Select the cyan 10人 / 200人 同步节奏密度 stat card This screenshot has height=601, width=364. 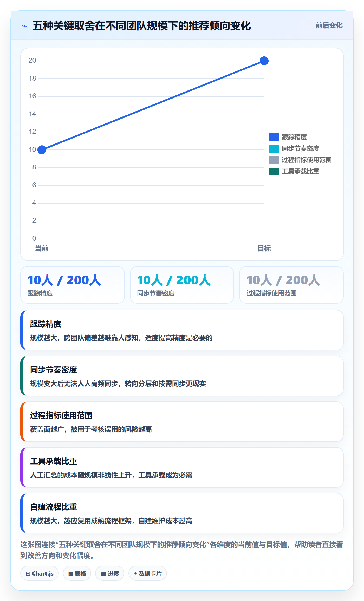tap(182, 285)
